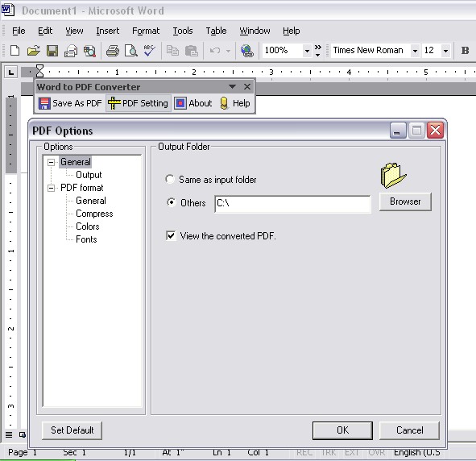Click the first-line indent marker on ruler
This screenshot has height=461, width=476.
click(39, 68)
